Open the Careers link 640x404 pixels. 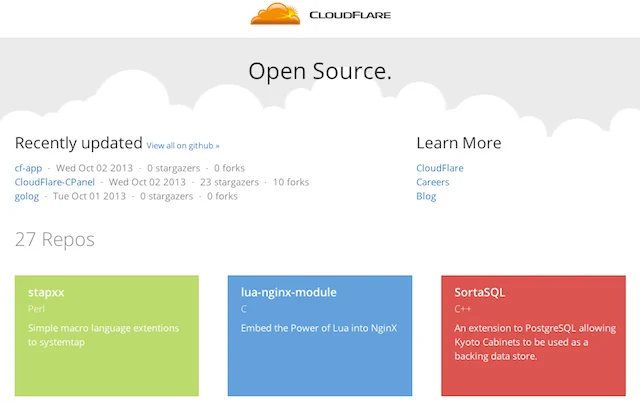pyautogui.click(x=433, y=182)
